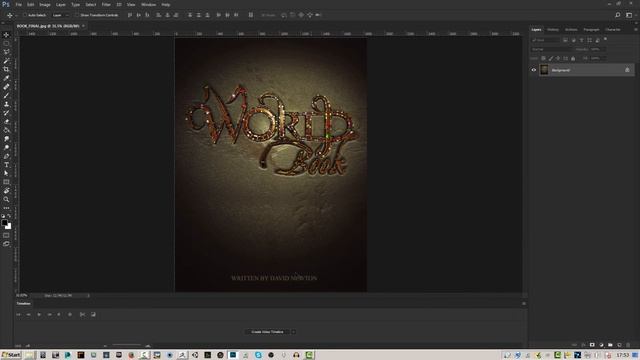640x360 pixels.
Task: Select the Clone Stamp tool
Action: 6,104
